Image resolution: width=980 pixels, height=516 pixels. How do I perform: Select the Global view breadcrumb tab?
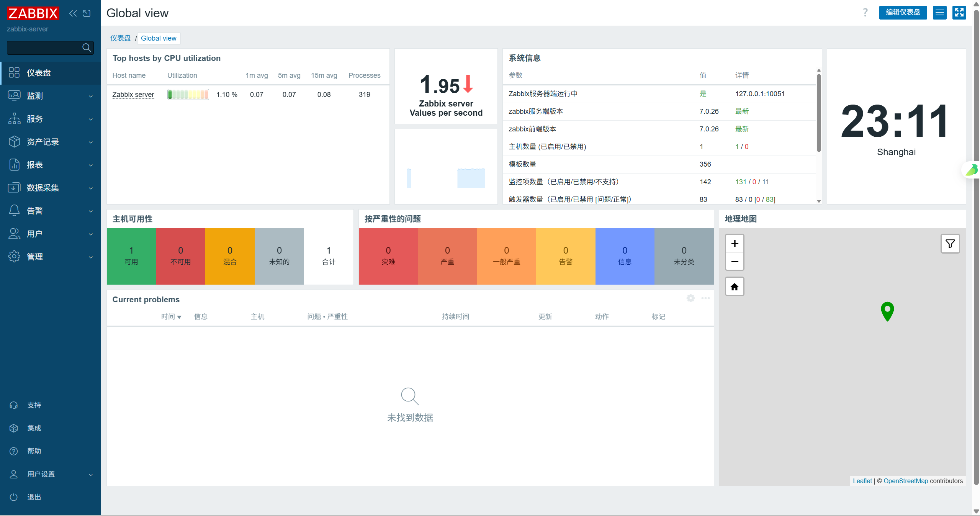coord(159,38)
